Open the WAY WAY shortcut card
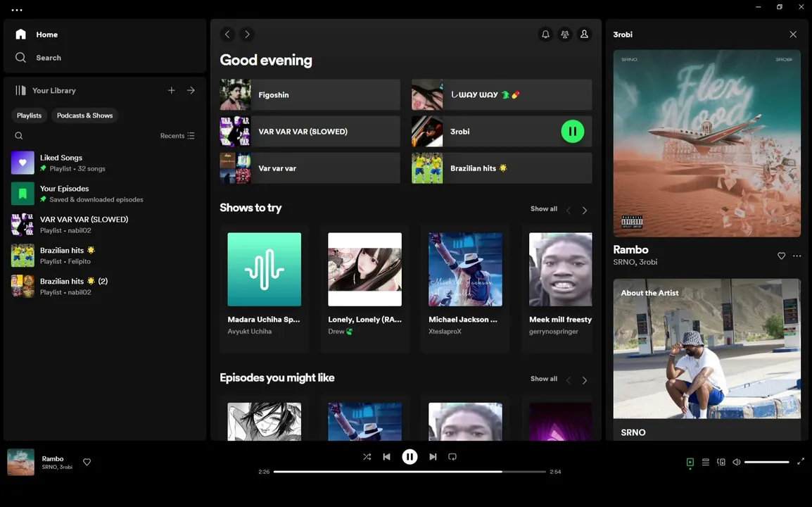This screenshot has height=507, width=812. click(502, 95)
